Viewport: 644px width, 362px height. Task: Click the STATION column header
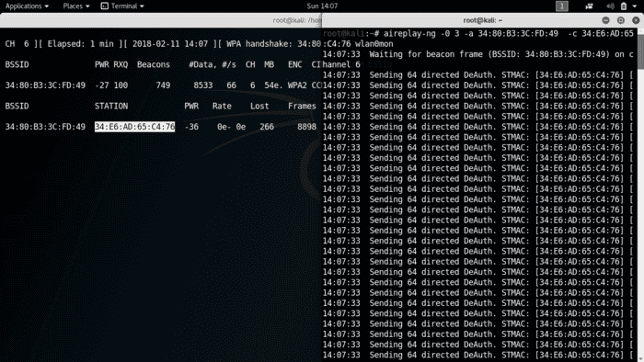tap(111, 107)
